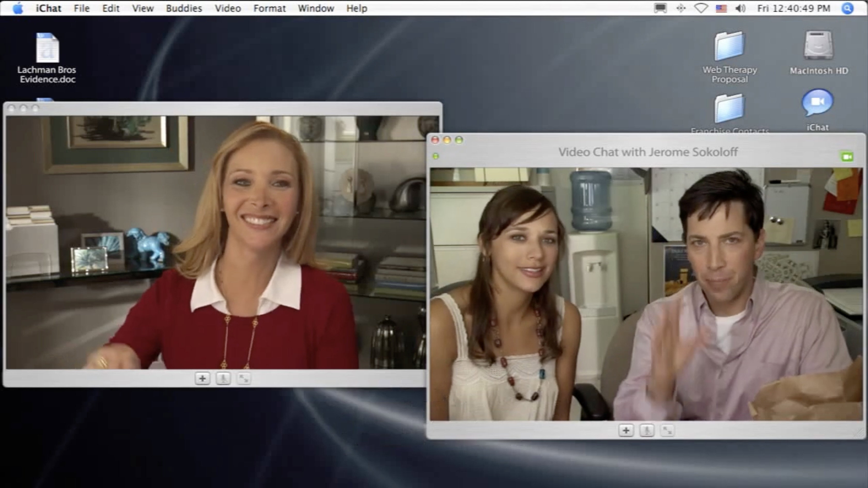This screenshot has width=868, height=488.
Task: Click the plus button in the left video window
Action: pos(202,379)
